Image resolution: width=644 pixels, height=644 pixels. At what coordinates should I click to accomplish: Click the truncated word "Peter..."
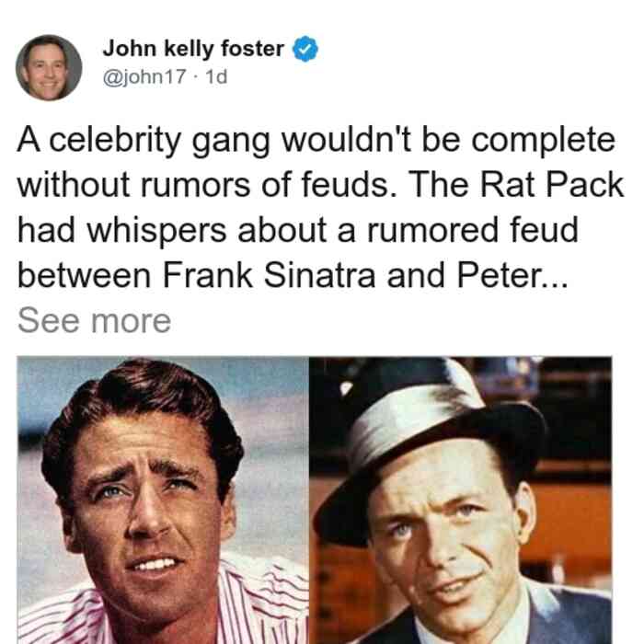pyautogui.click(x=512, y=275)
